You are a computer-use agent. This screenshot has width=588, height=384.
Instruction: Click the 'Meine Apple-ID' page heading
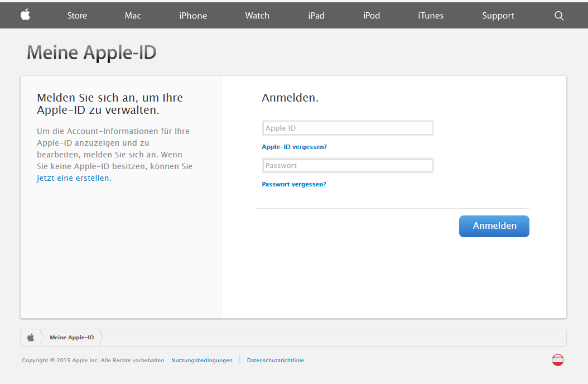point(91,52)
